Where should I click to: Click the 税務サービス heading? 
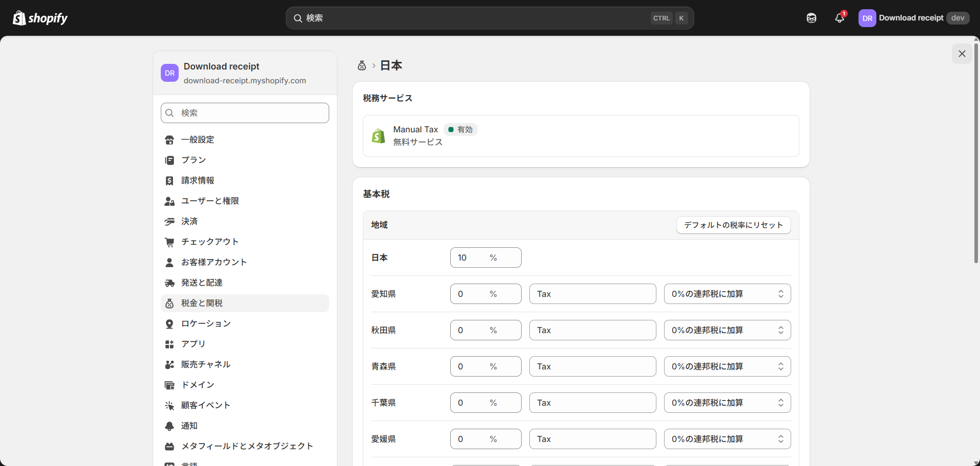tap(387, 98)
